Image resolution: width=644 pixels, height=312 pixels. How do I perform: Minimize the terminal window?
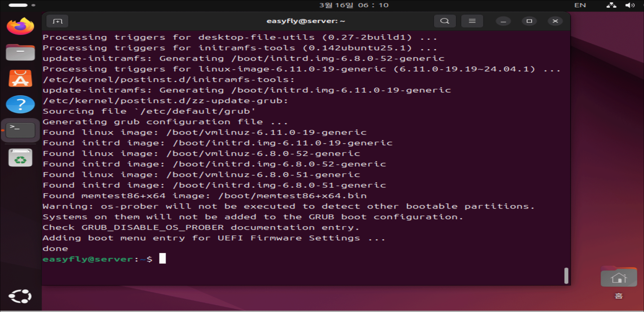coord(503,21)
